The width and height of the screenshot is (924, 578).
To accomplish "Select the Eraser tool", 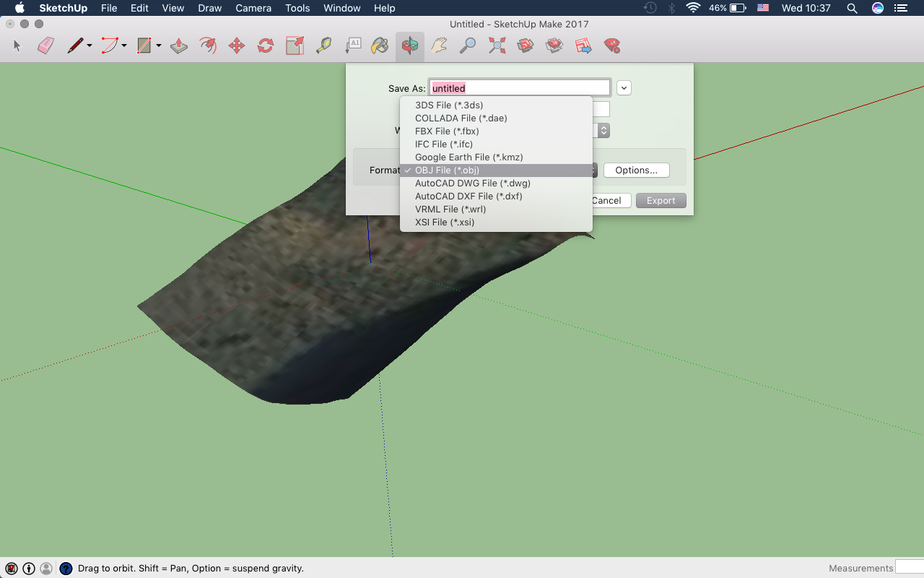I will pyautogui.click(x=45, y=46).
